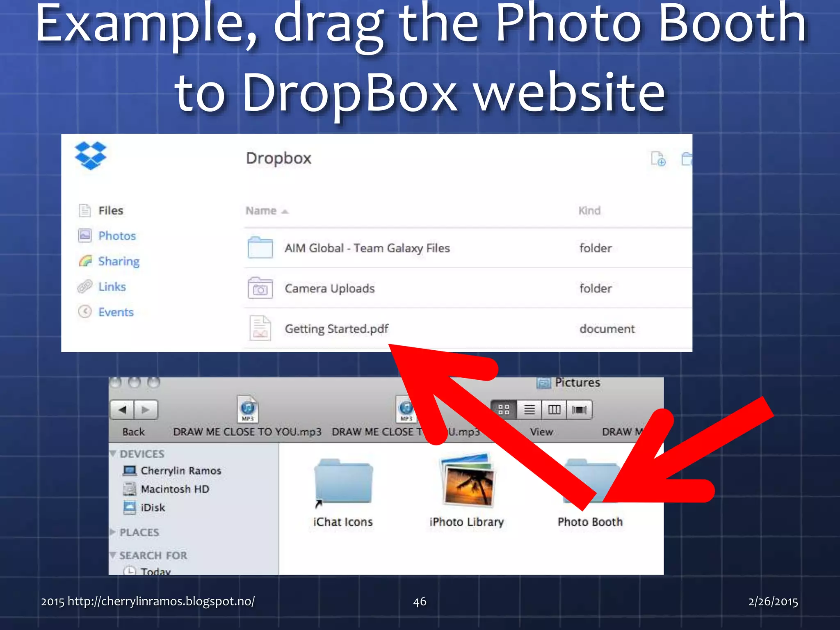Open Links in the Dropbox sidebar

pos(112,287)
